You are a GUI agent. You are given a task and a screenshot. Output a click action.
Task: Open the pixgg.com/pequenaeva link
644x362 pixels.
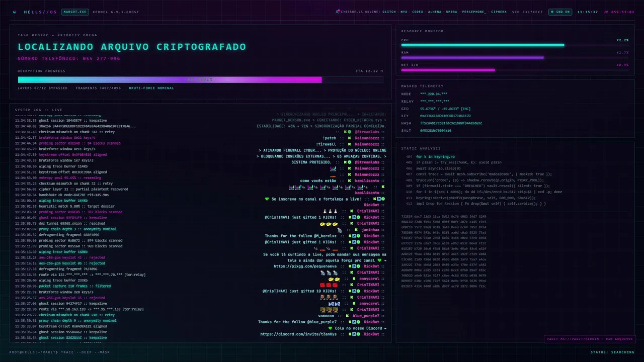click(x=305, y=266)
